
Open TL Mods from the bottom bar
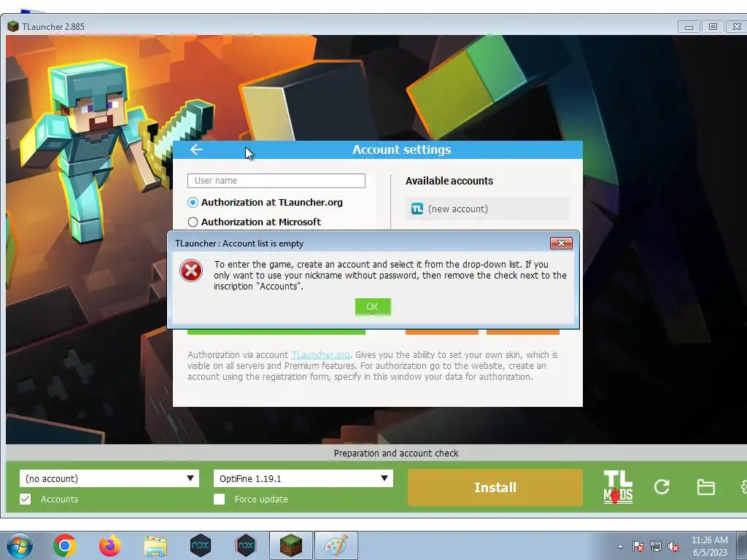pyautogui.click(x=618, y=487)
